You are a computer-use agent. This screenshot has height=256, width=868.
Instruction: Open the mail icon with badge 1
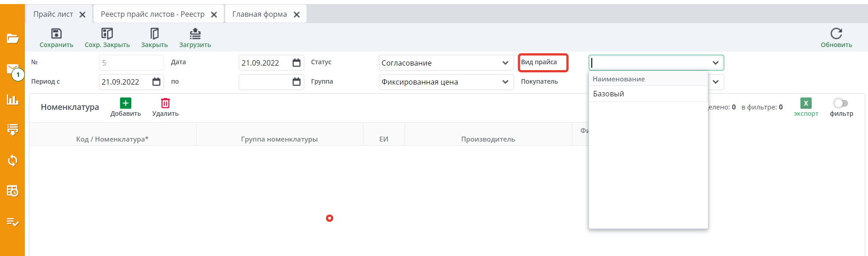tap(13, 69)
